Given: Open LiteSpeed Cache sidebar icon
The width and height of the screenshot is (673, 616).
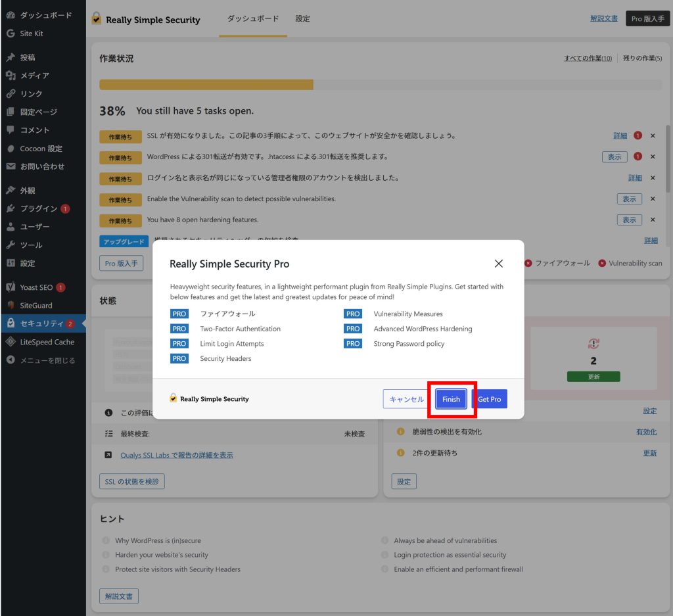Looking at the screenshot, I should click(11, 342).
